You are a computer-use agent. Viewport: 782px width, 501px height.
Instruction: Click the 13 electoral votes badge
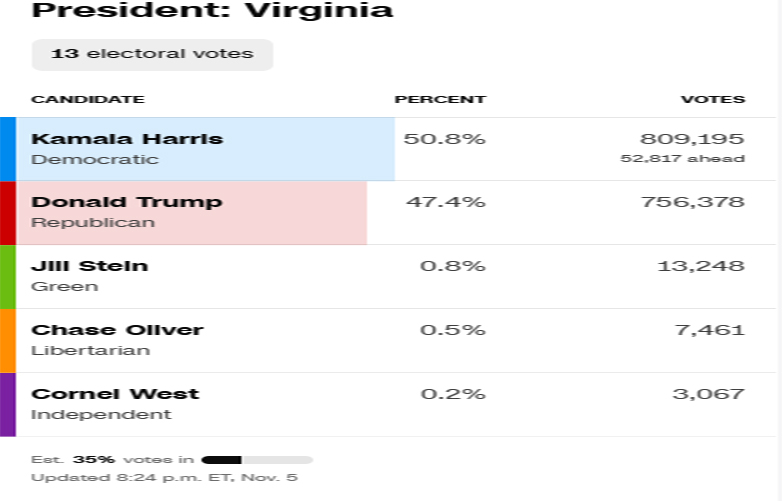point(152,54)
